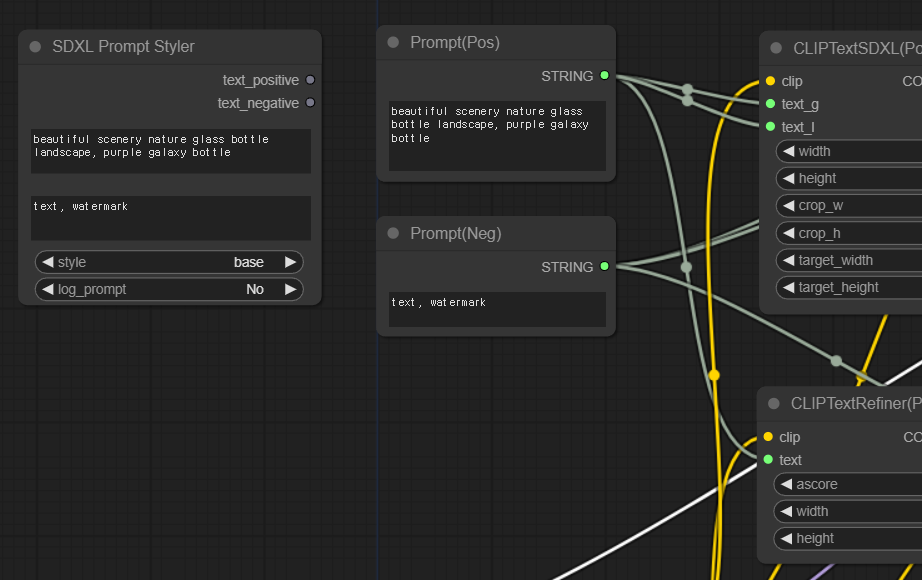Edit negative prompt in SDXL Prompt Styler
Screen dimensions: 922x580
tap(171, 218)
